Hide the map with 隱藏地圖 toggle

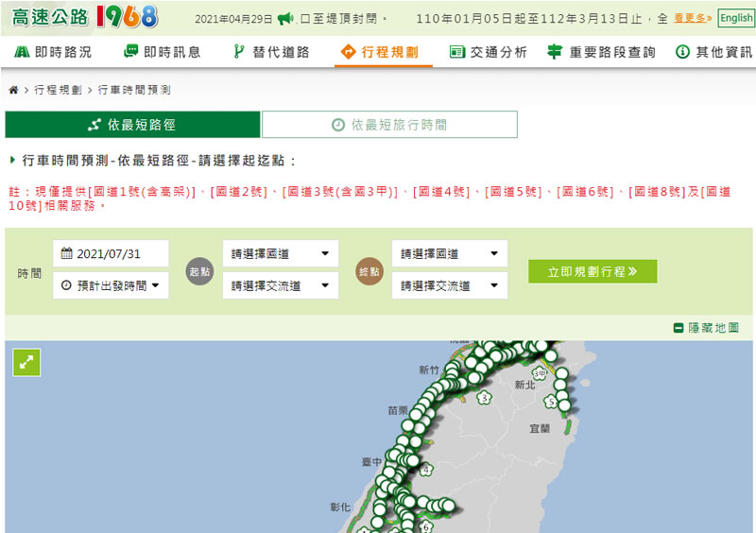point(706,328)
